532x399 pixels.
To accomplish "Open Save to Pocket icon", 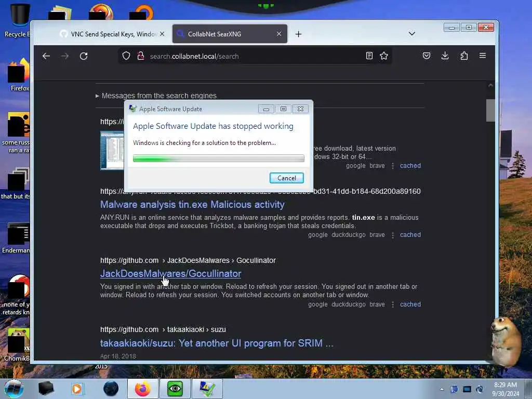I will 427,56.
